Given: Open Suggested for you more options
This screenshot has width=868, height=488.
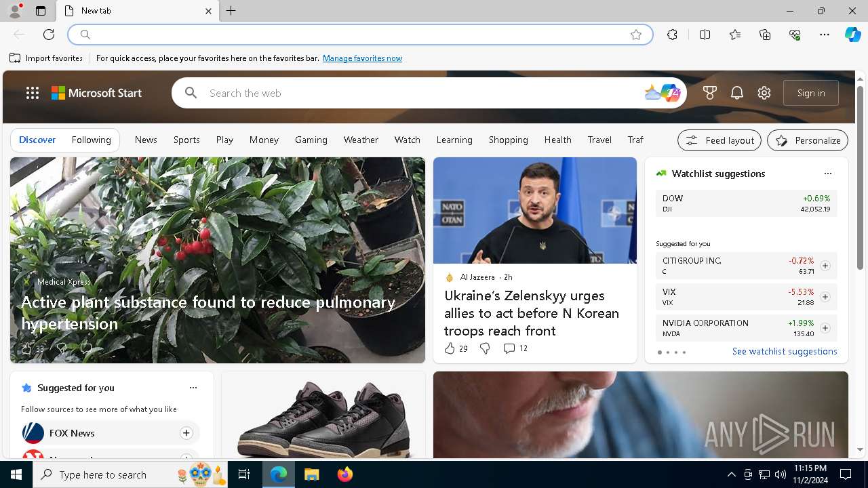Looking at the screenshot, I should pos(193,388).
